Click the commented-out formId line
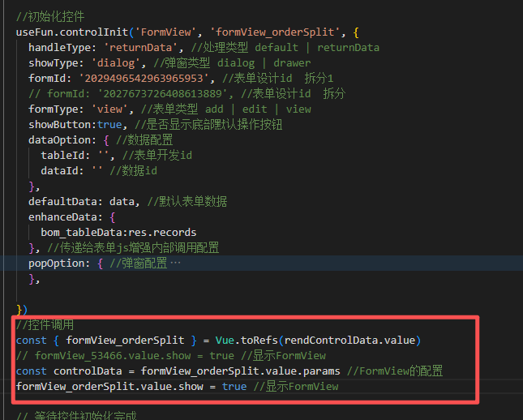The image size is (523, 420). pyautogui.click(x=162, y=94)
